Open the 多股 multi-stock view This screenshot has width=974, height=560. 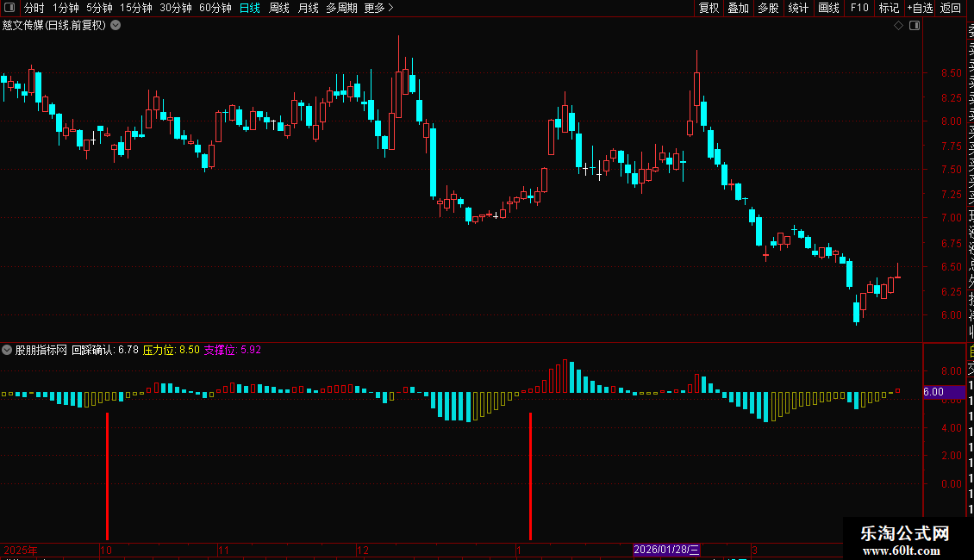pyautogui.click(x=768, y=8)
